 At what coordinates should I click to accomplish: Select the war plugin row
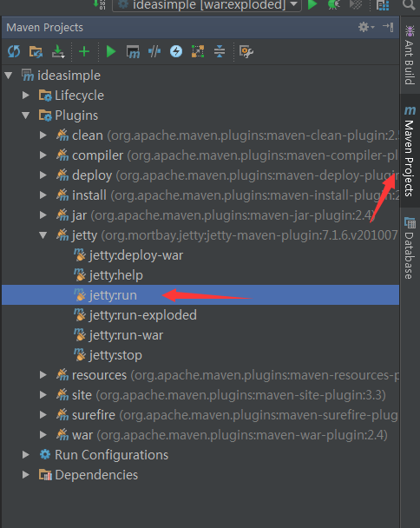pos(200,435)
